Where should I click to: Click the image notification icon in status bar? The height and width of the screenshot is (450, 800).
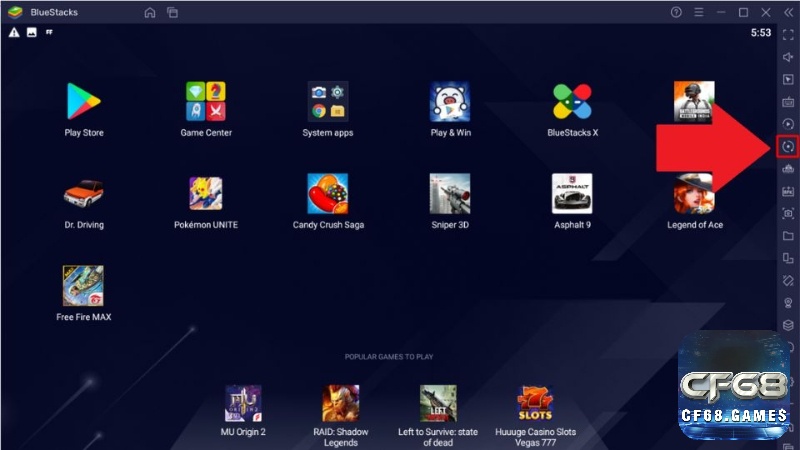coord(32,33)
